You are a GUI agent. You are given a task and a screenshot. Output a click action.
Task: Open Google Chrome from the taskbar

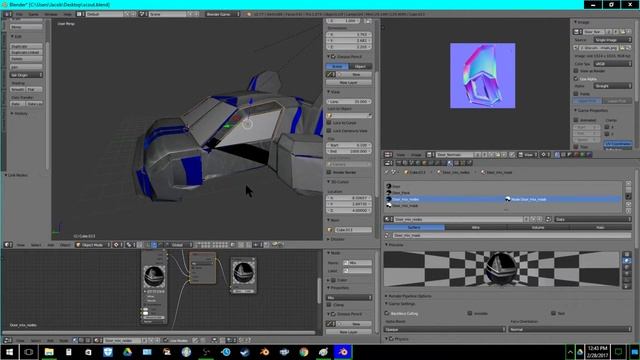303,352
